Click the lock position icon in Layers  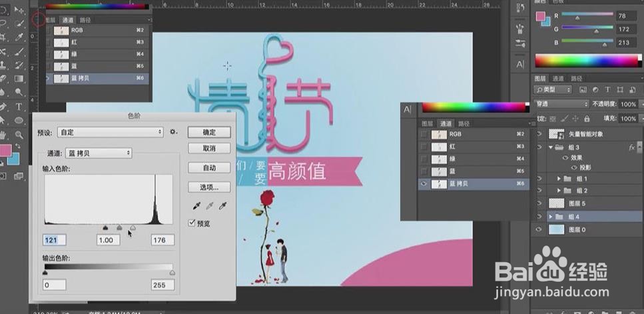(x=575, y=119)
